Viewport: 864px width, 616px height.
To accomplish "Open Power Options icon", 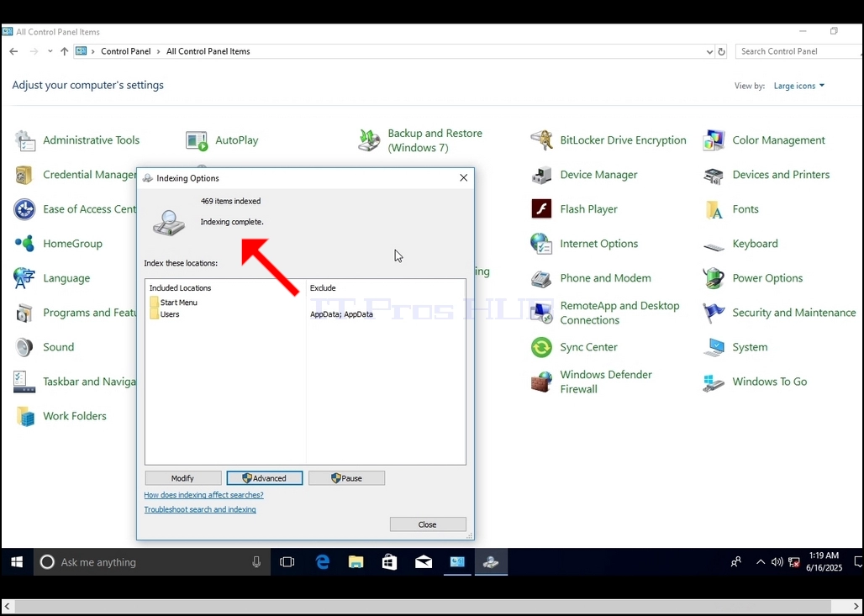I will pyautogui.click(x=714, y=278).
